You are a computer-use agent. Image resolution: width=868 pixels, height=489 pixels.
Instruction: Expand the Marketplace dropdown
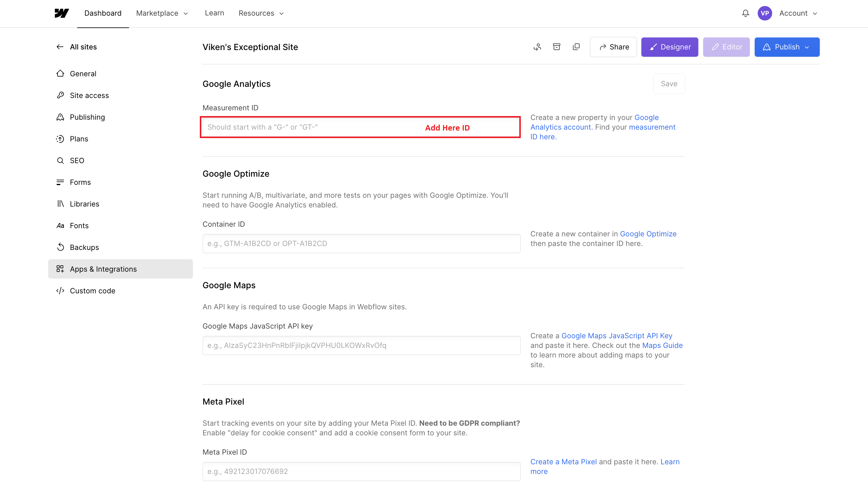pos(162,13)
